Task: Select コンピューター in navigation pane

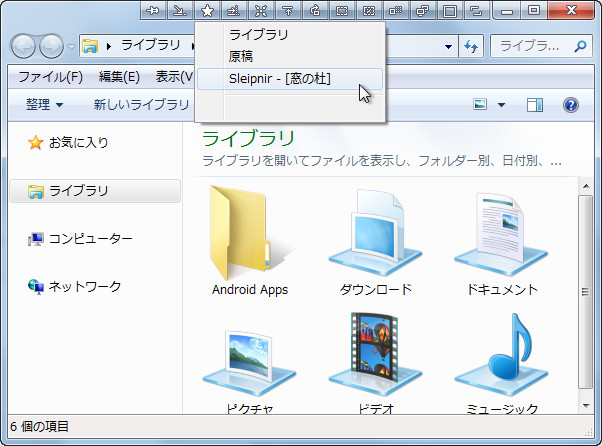Action: 80,239
